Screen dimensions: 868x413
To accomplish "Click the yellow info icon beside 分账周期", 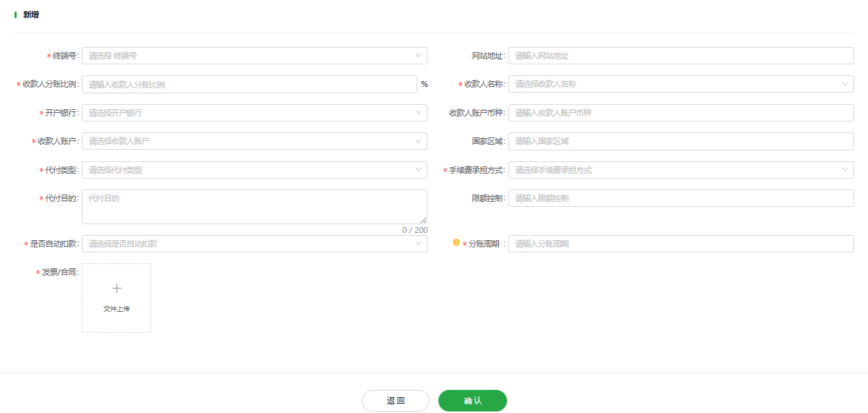I will coord(456,243).
